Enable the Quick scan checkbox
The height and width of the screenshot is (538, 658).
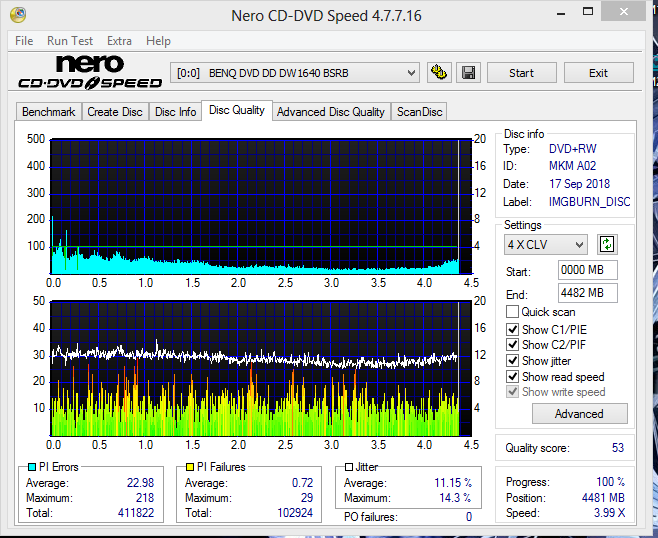coord(512,312)
